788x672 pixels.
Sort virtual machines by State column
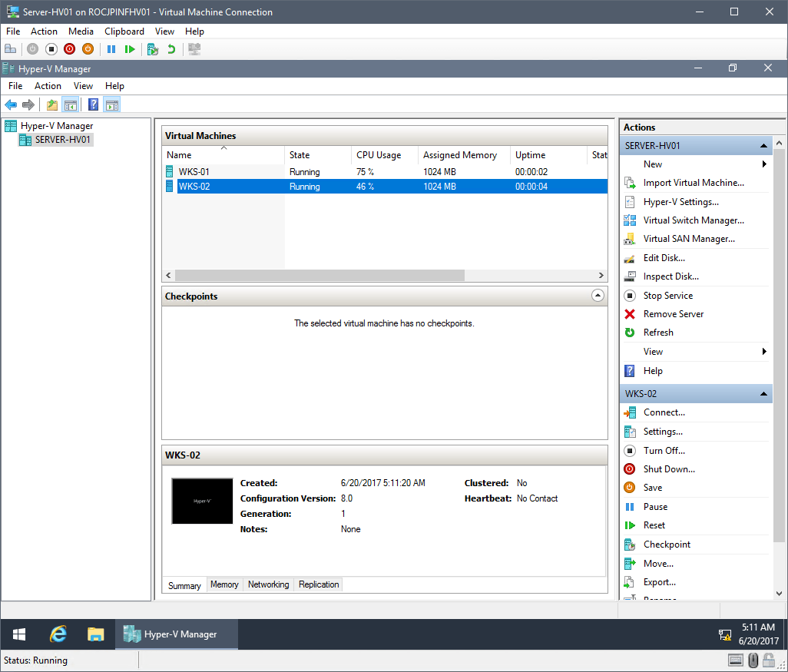coord(318,155)
